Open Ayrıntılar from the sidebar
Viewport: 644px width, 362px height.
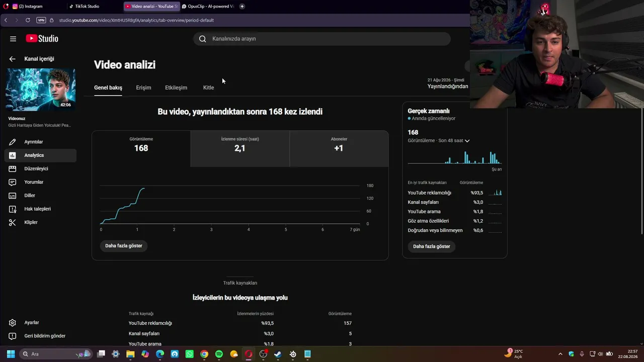pyautogui.click(x=40, y=142)
